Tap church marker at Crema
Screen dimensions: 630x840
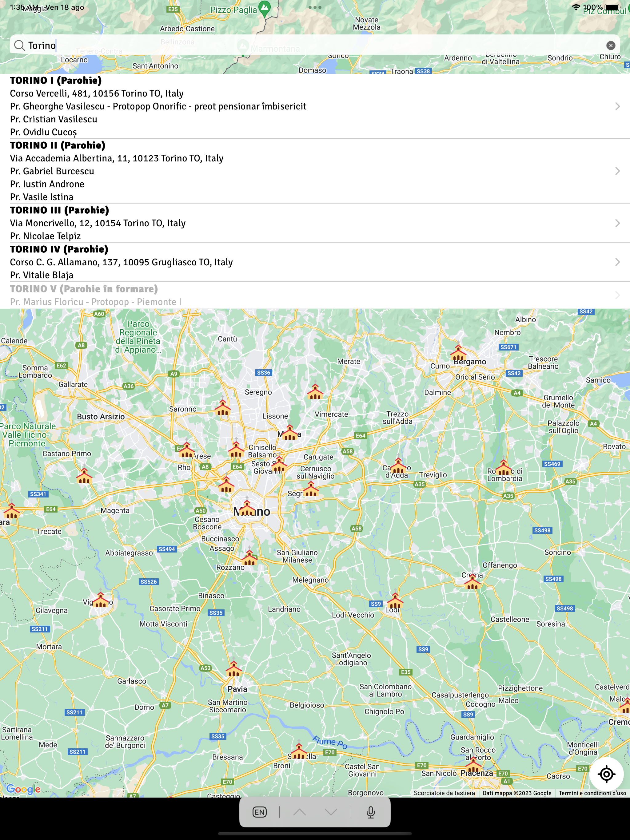(472, 581)
